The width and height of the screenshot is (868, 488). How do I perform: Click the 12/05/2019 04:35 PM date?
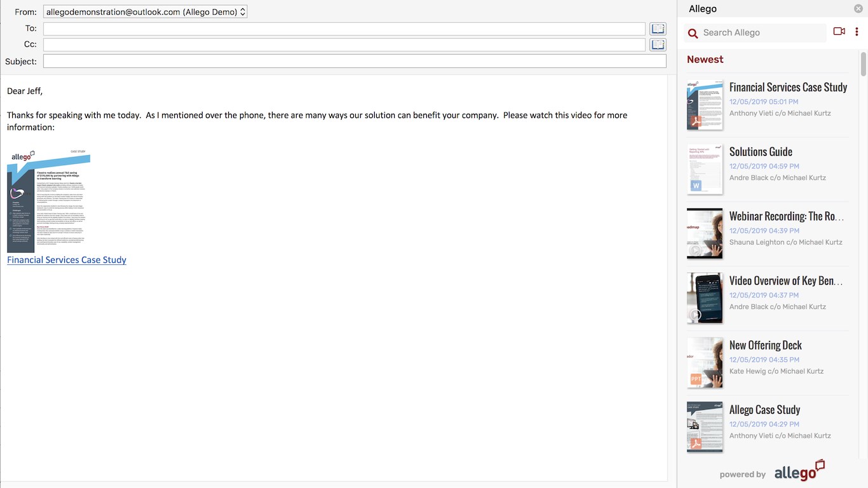coord(764,360)
